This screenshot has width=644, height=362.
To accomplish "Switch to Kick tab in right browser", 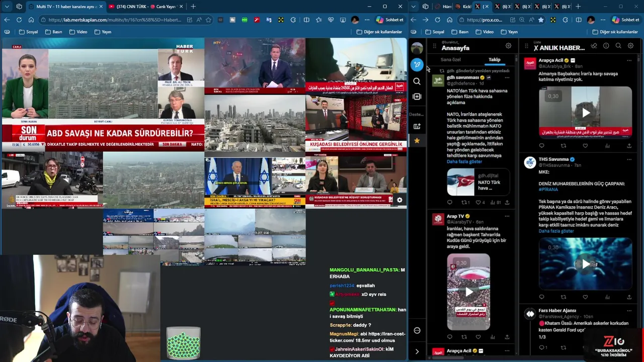I will (463, 7).
